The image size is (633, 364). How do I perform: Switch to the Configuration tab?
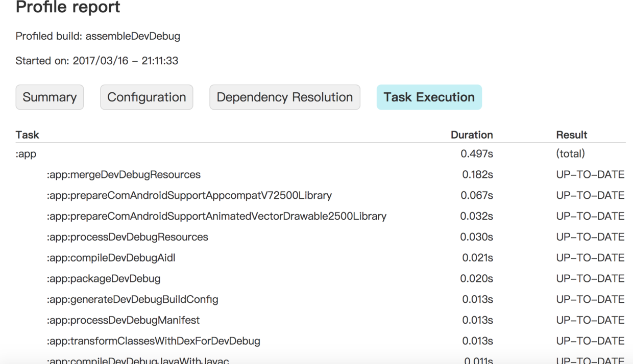[x=147, y=97]
